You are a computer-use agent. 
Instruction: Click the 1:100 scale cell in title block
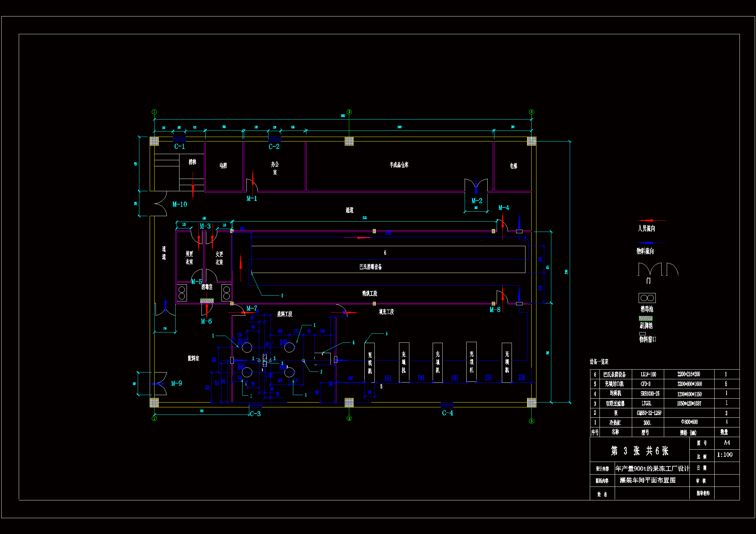[725, 455]
